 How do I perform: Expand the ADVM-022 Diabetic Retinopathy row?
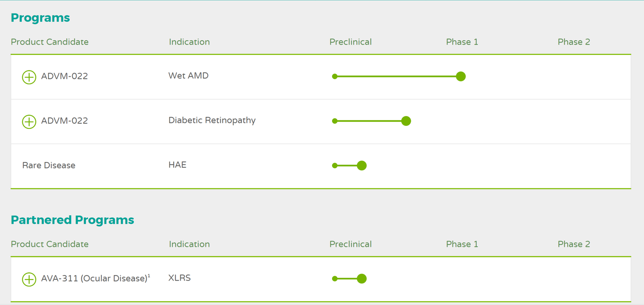coord(29,122)
